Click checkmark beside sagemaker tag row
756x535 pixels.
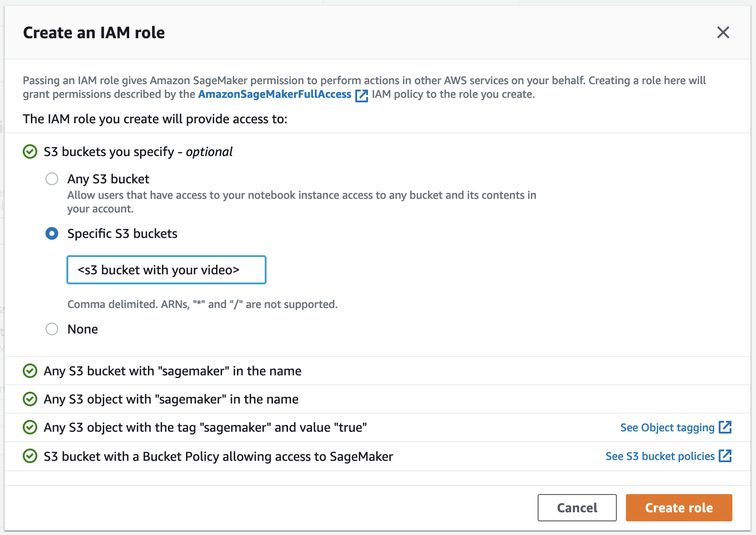click(30, 427)
